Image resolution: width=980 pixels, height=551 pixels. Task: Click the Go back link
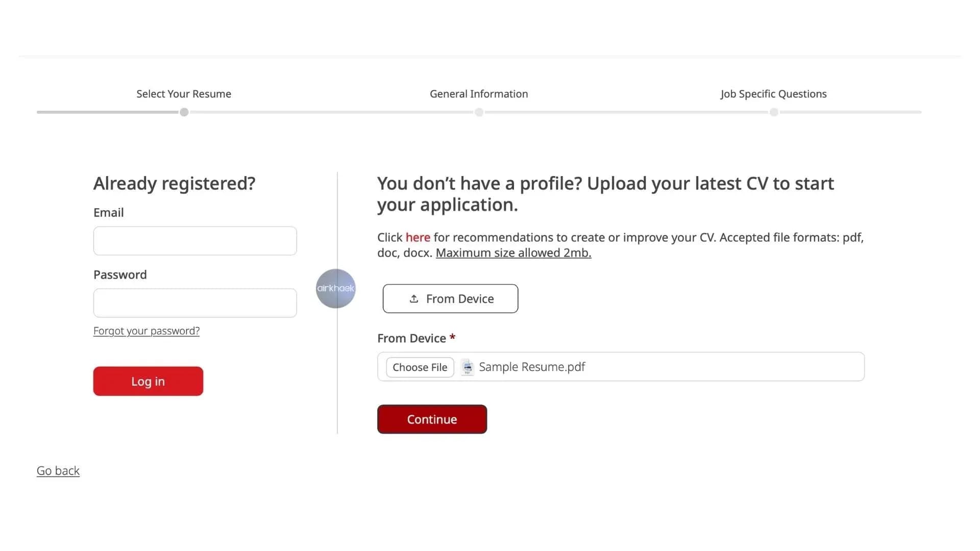(x=58, y=470)
